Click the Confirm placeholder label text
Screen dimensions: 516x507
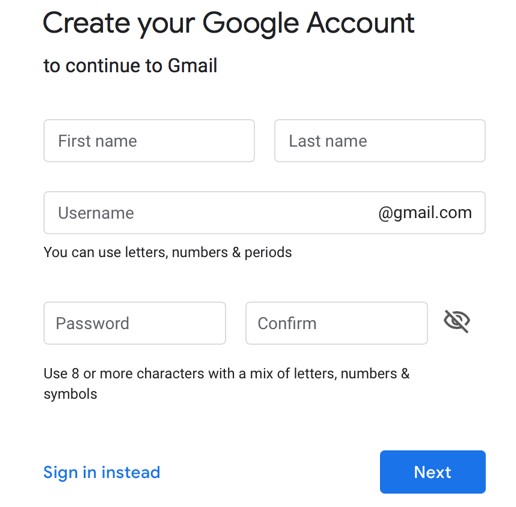tap(287, 323)
